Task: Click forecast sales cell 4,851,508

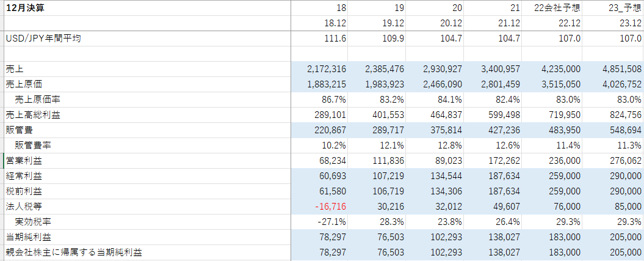Action: pyautogui.click(x=612, y=70)
